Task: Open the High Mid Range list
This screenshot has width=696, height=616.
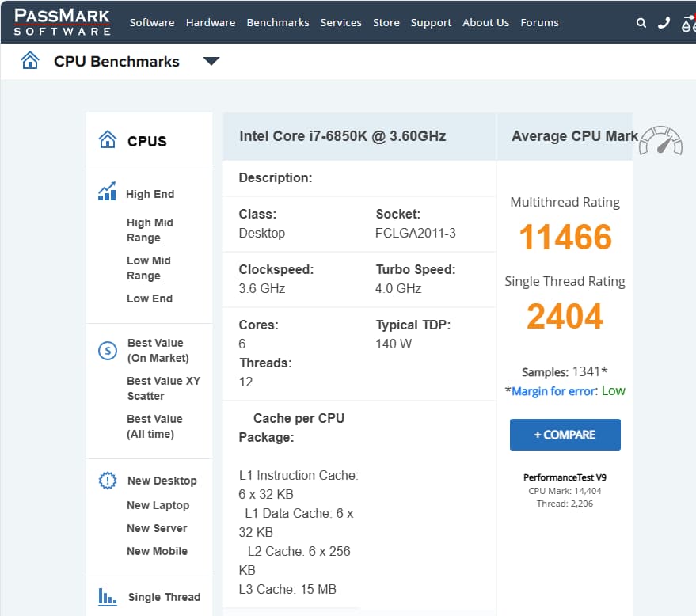Action: [x=150, y=230]
